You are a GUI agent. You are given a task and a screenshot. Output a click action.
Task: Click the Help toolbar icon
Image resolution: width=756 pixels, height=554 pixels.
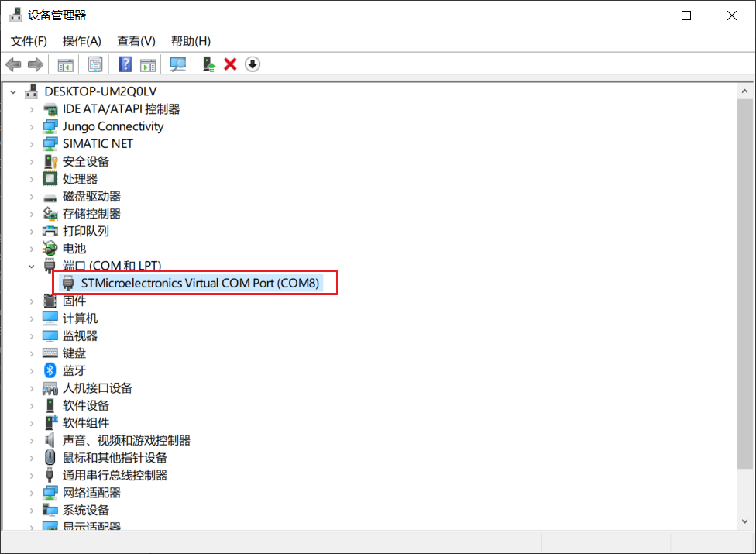click(x=125, y=64)
